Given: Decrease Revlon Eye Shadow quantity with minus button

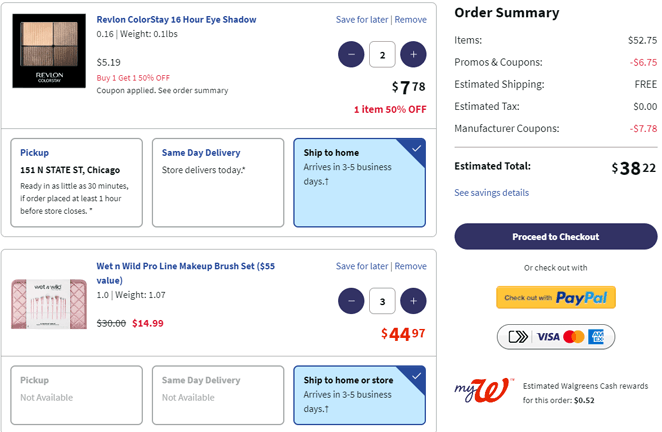Looking at the screenshot, I should pos(351,54).
